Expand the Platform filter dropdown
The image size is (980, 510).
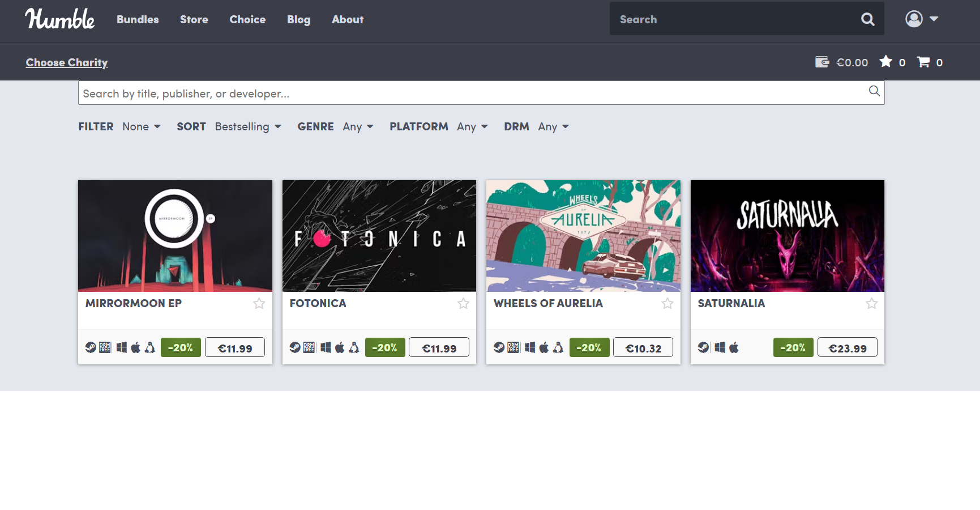pos(472,126)
